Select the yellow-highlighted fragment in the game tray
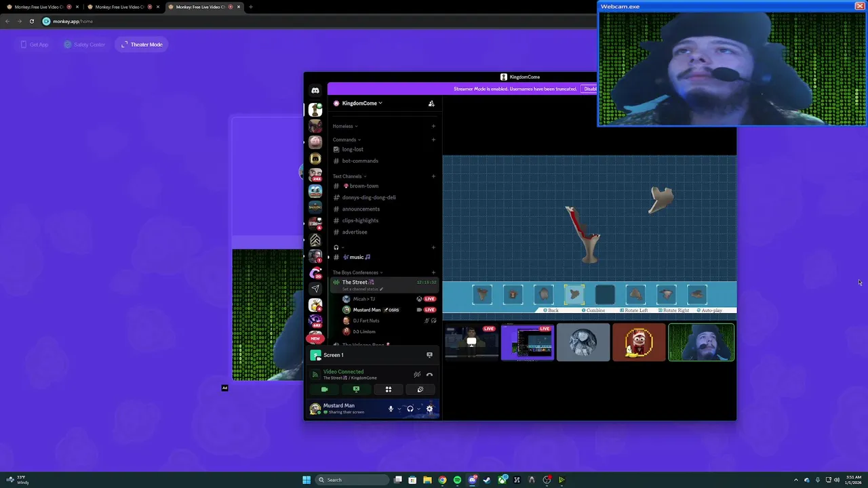The image size is (868, 488). (574, 295)
